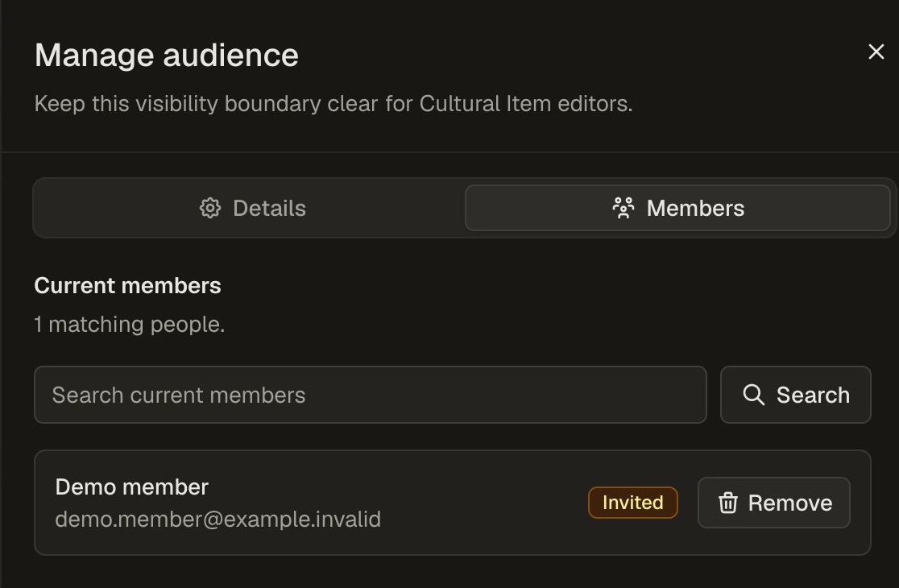Image resolution: width=899 pixels, height=588 pixels.
Task: Switch to the Details tab
Action: [x=252, y=208]
